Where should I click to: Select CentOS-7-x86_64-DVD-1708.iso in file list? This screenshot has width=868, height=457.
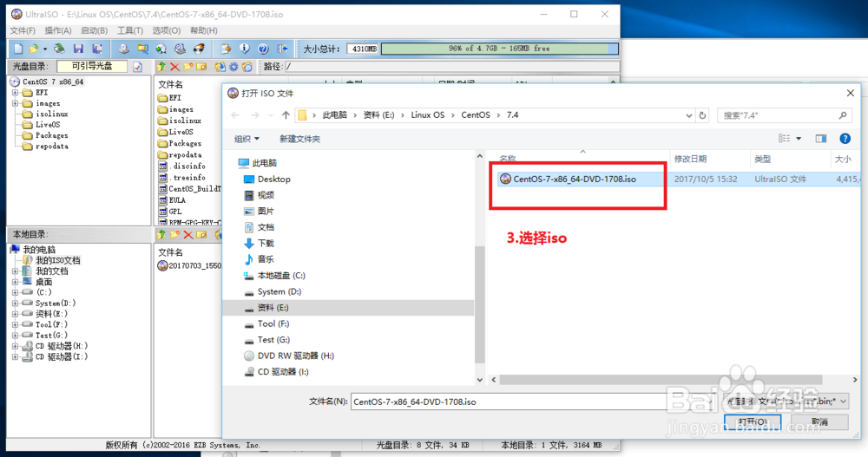[x=574, y=180]
